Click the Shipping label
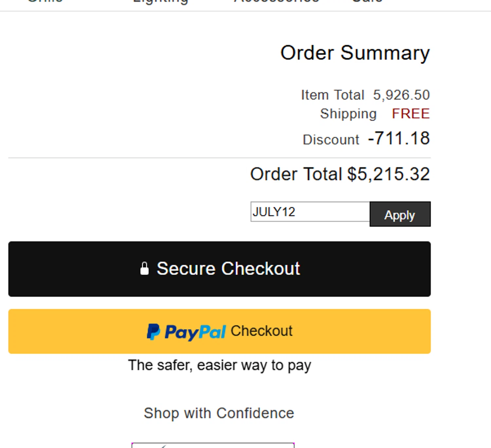The image size is (491, 448). (348, 114)
